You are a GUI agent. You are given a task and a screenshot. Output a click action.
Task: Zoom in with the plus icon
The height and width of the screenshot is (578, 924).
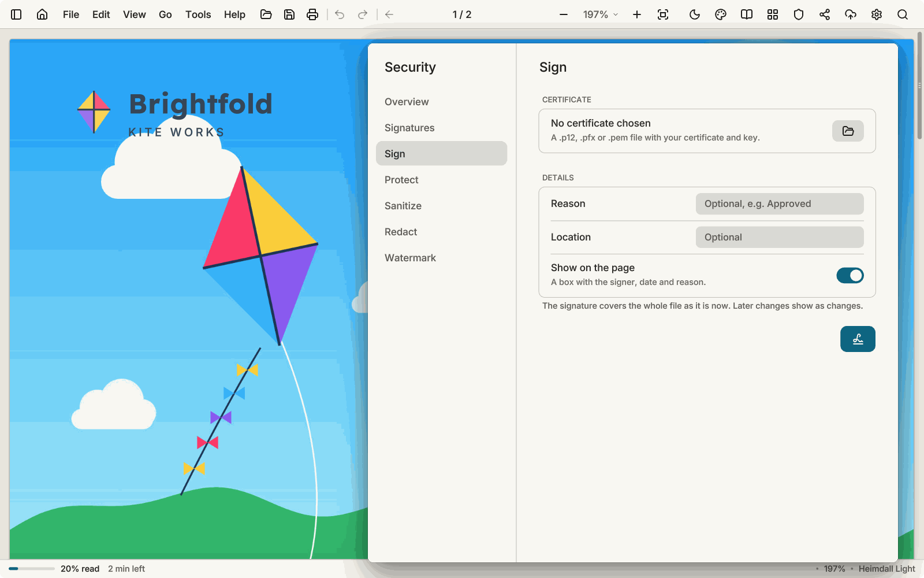pyautogui.click(x=637, y=14)
